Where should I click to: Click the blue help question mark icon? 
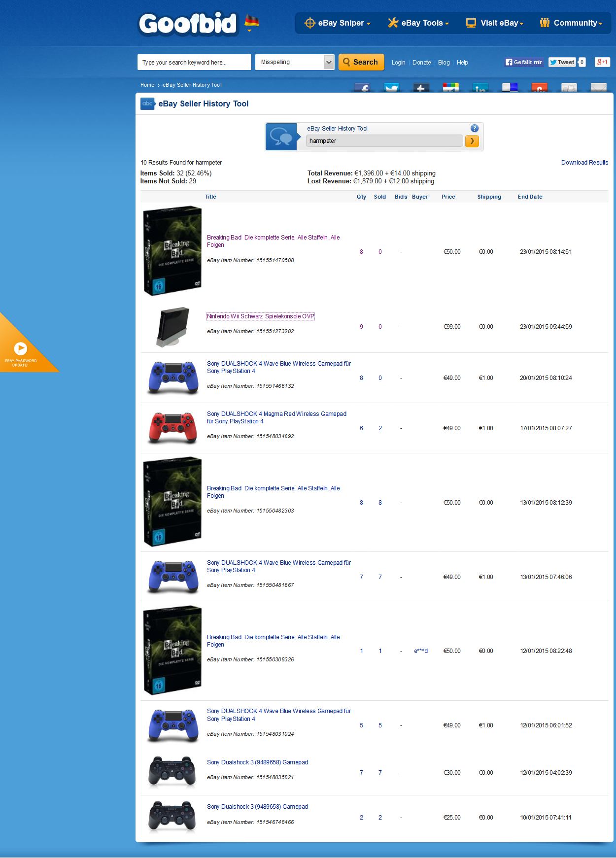tap(475, 128)
